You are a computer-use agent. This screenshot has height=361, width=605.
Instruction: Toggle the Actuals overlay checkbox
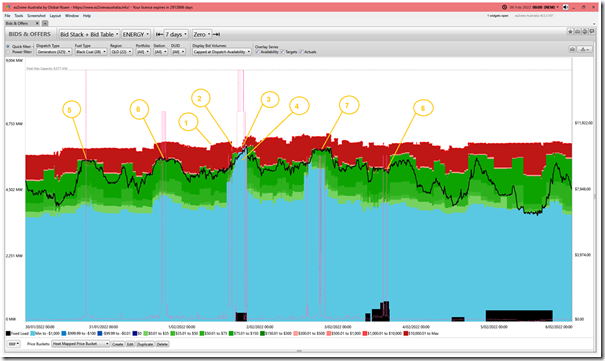[x=301, y=52]
